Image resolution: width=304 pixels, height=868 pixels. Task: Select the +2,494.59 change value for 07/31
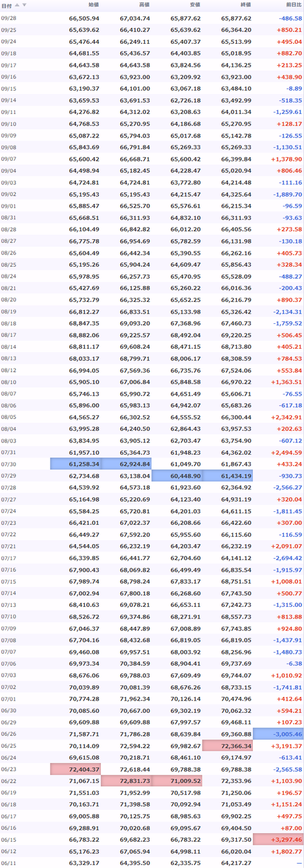285,452
